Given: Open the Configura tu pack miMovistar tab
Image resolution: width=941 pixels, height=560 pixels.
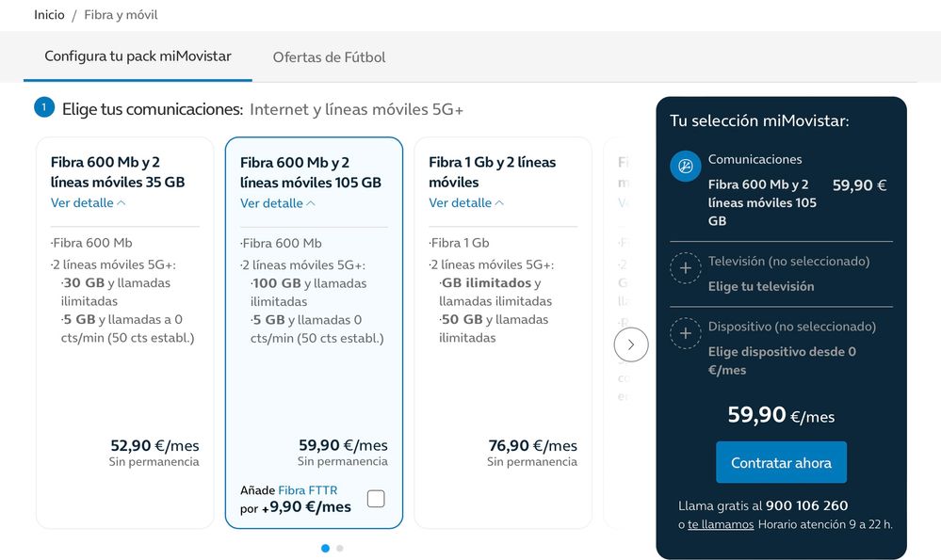Looking at the screenshot, I should click(x=138, y=56).
